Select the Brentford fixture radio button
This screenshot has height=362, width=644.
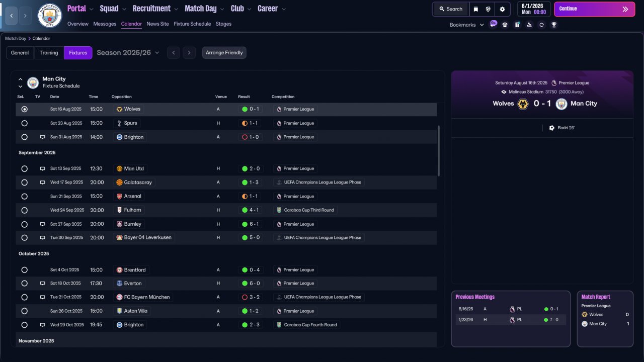point(24,270)
